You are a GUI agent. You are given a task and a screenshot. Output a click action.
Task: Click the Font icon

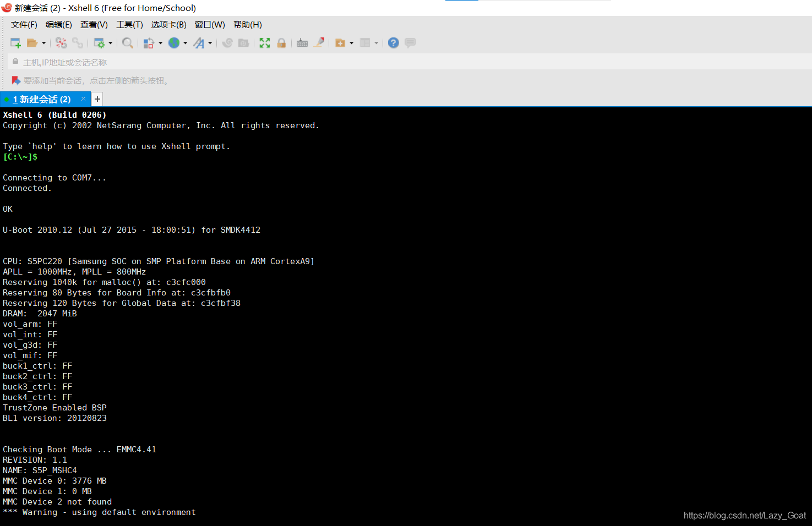[199, 43]
